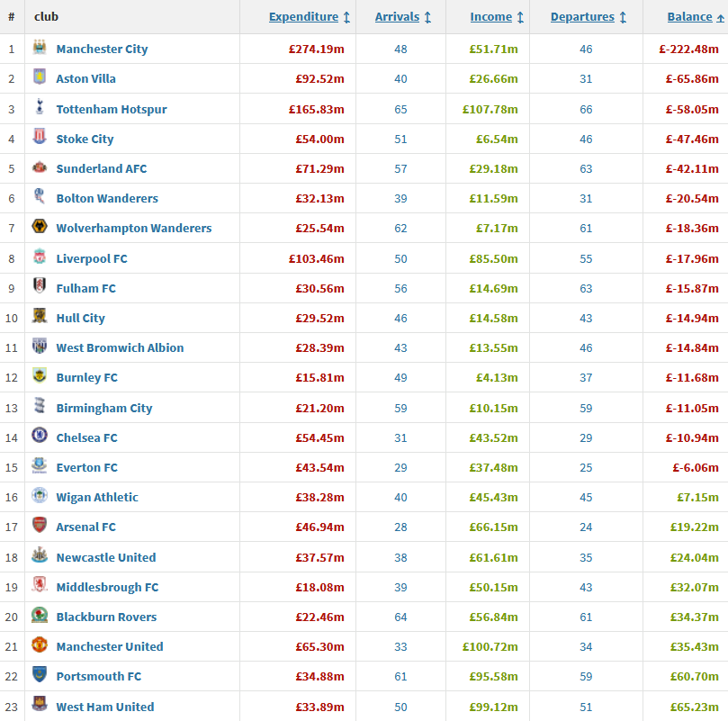Viewport: 728px width, 721px height.
Task: Click the Arsenal FC crest icon
Action: [40, 525]
